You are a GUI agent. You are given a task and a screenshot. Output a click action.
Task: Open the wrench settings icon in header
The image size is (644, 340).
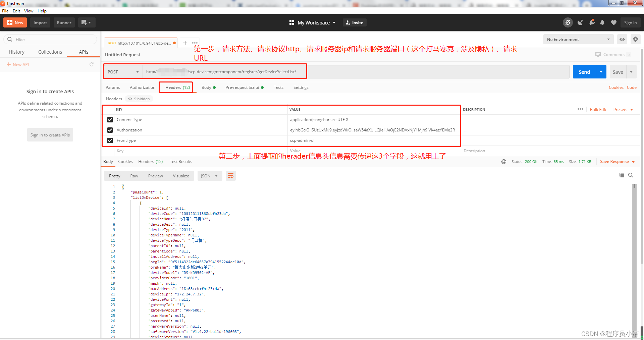pos(592,22)
